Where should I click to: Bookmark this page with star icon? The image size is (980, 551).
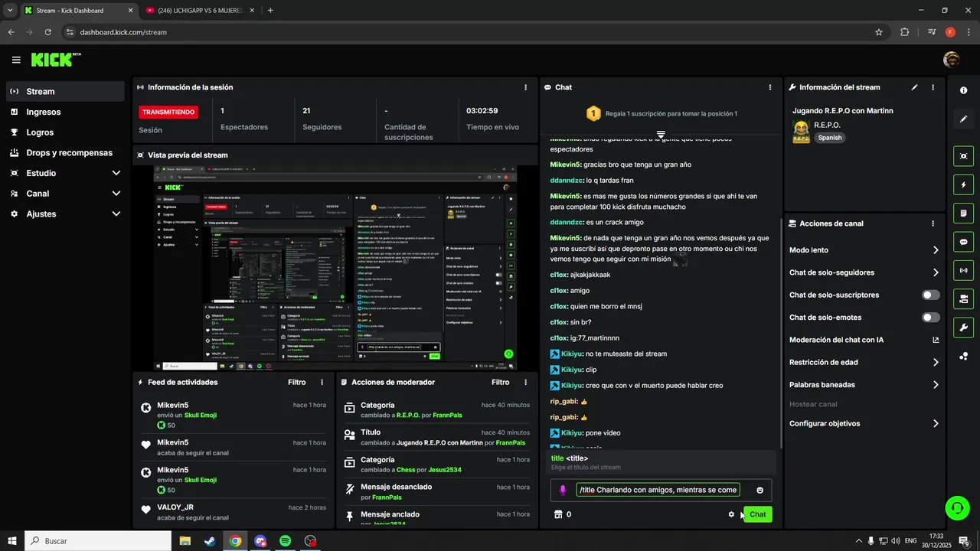click(879, 32)
